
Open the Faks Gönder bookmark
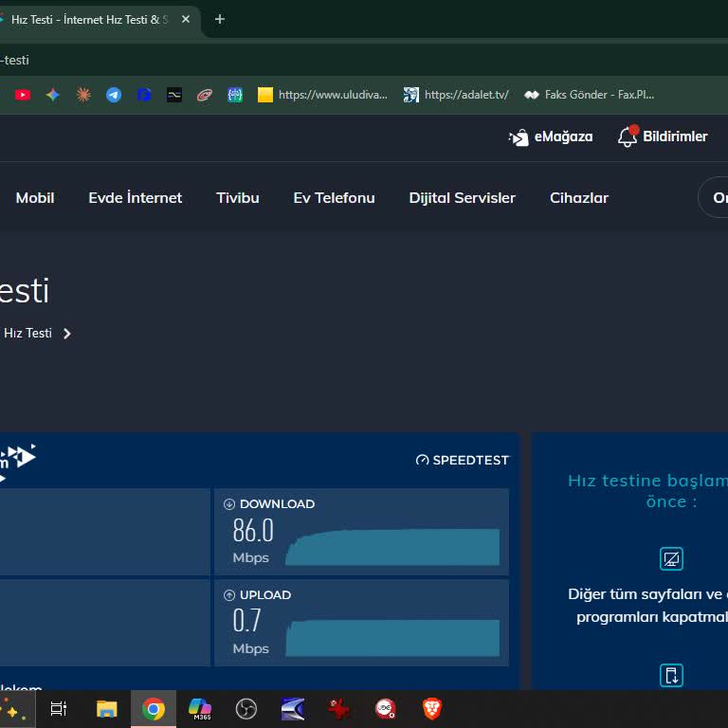(589, 95)
